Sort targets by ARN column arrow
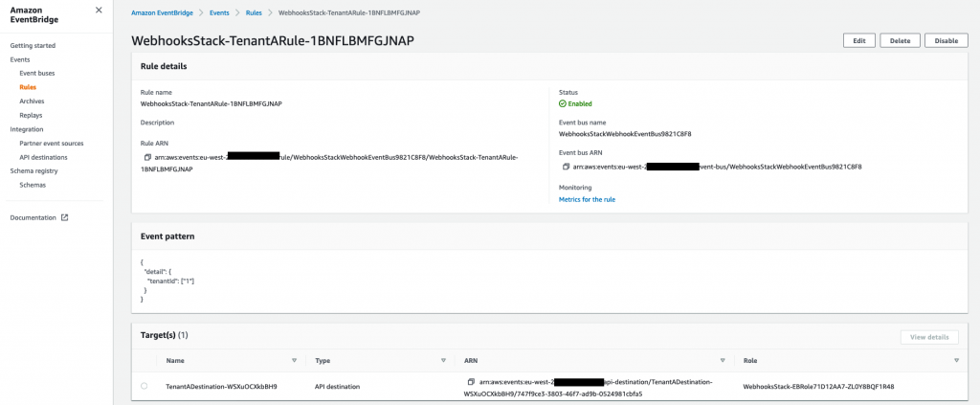 coord(723,361)
